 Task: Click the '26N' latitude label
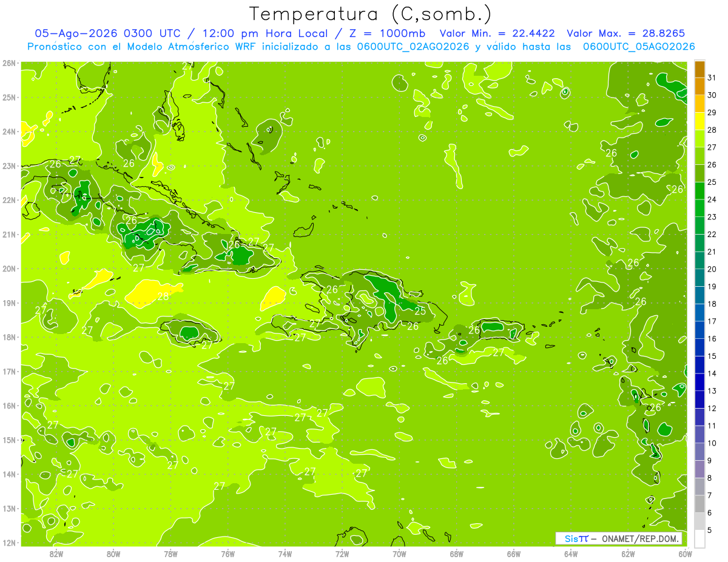tap(9, 63)
